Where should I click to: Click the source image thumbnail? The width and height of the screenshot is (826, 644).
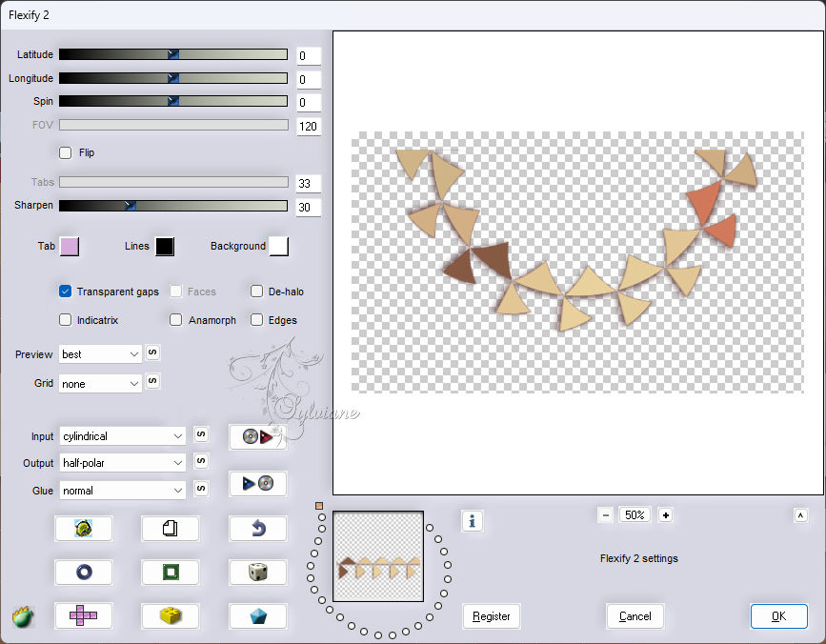[x=378, y=556]
